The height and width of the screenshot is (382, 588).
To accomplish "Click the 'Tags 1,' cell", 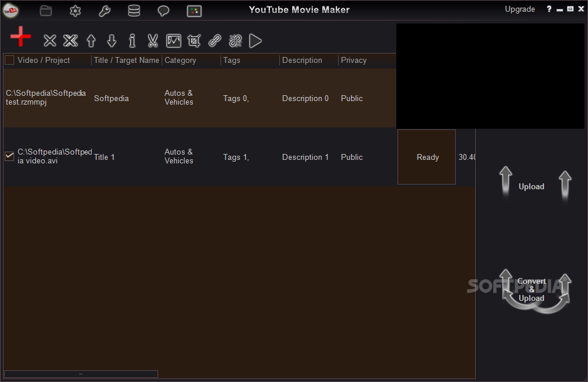I will click(236, 157).
